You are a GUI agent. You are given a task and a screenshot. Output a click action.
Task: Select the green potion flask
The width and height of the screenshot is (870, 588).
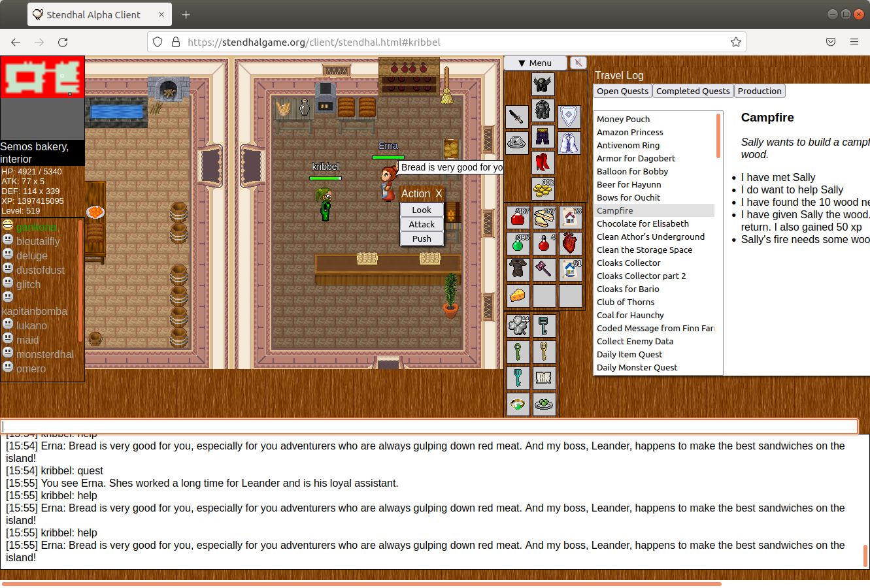click(518, 243)
